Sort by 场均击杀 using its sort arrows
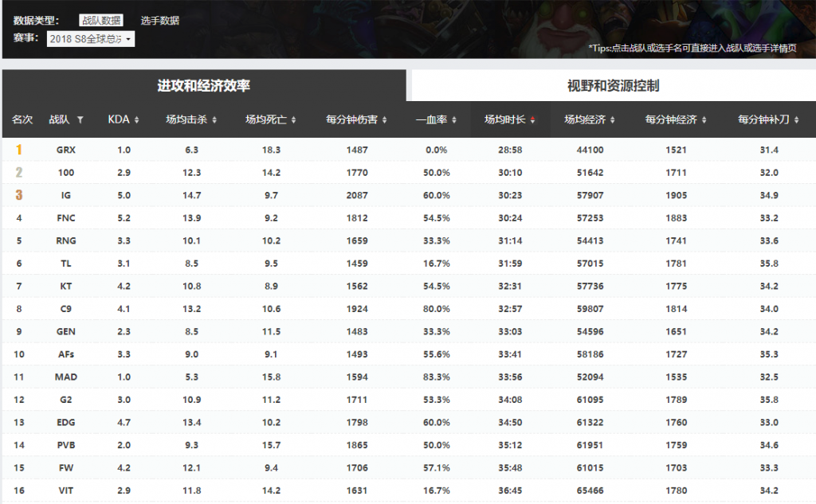 tap(214, 119)
